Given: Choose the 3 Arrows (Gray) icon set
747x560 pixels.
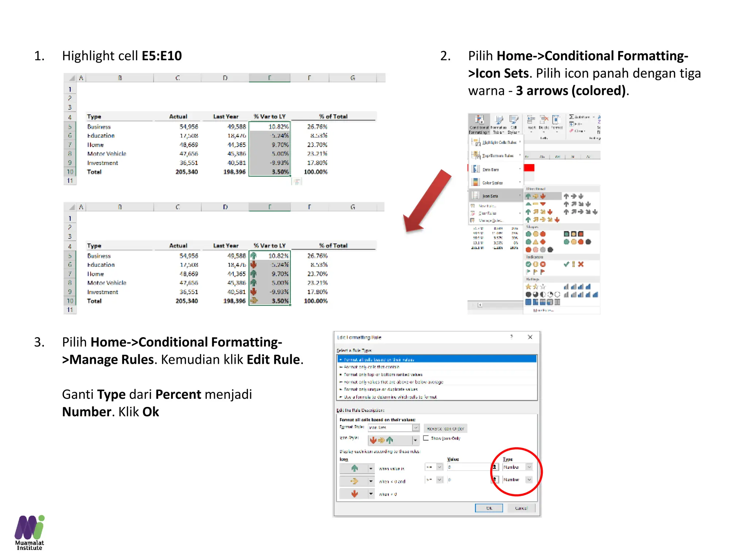Looking at the screenshot, I should click(x=574, y=196).
